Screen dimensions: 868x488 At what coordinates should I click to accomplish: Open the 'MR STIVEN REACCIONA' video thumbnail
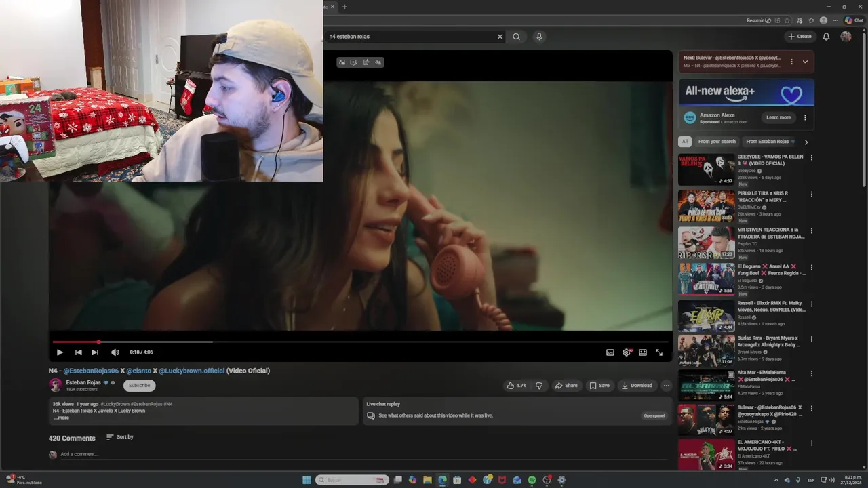coord(707,243)
